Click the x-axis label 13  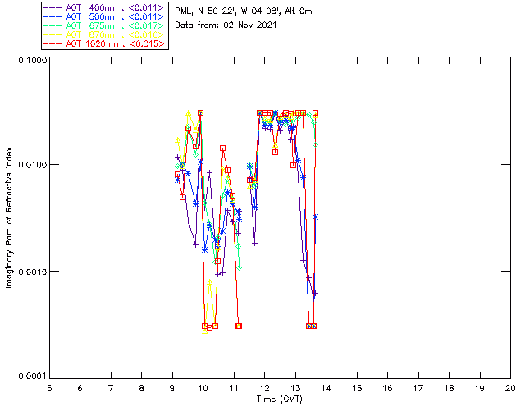pyautogui.click(x=295, y=388)
